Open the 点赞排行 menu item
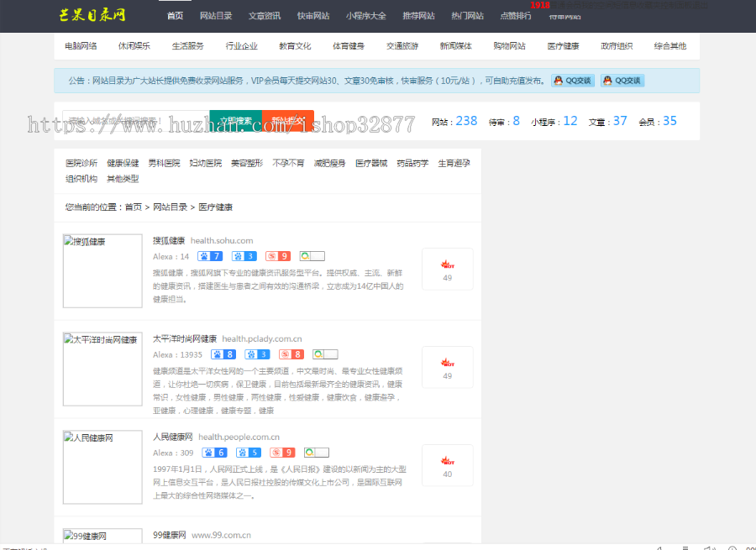 point(516,16)
